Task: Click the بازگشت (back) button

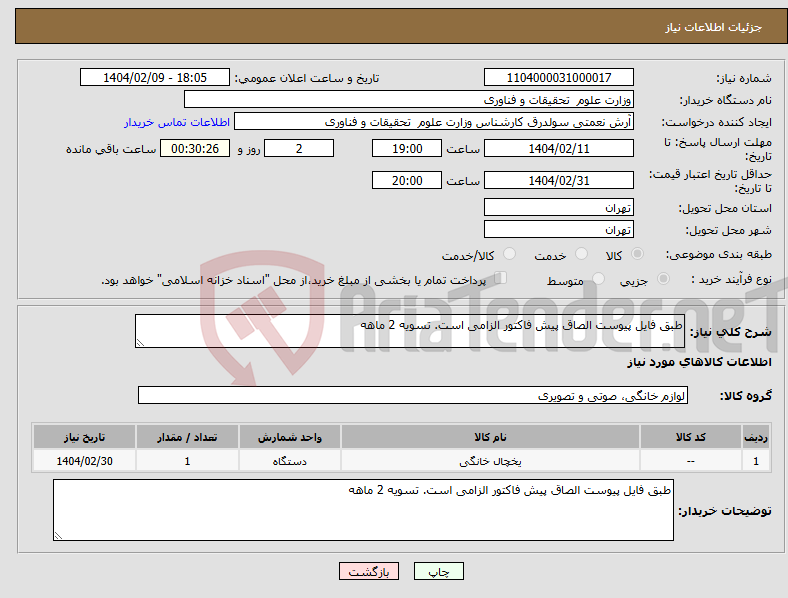Action: tap(368, 571)
